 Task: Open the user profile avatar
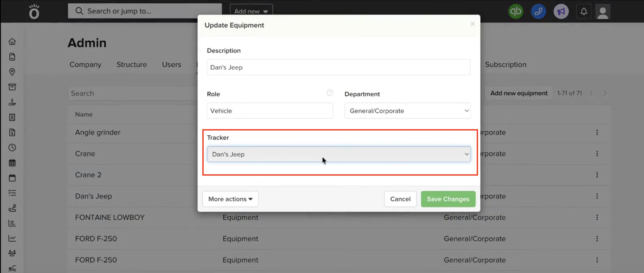[603, 12]
